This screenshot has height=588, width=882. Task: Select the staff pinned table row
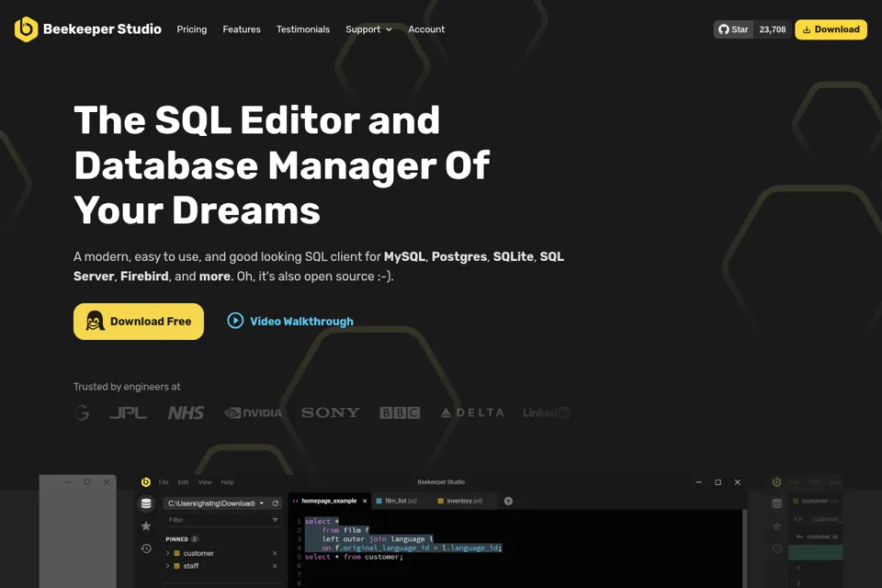click(222, 566)
